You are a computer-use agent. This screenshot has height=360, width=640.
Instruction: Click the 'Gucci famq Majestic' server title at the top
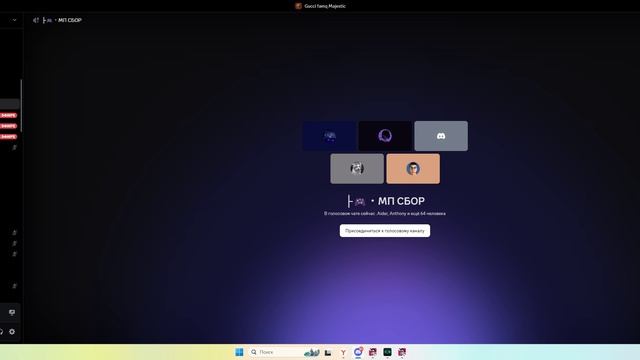coord(325,6)
